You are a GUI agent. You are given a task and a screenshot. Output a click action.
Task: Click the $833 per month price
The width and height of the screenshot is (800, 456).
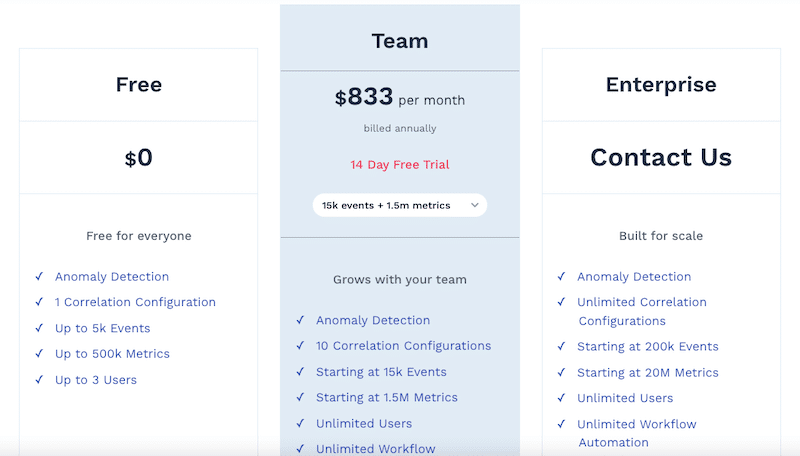coord(399,98)
